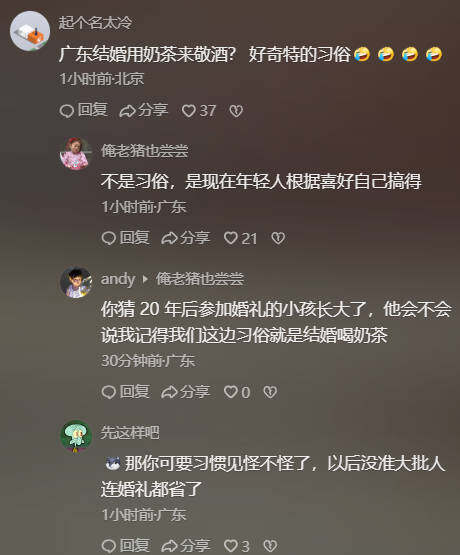Open the username 先这样吧

(x=130, y=433)
